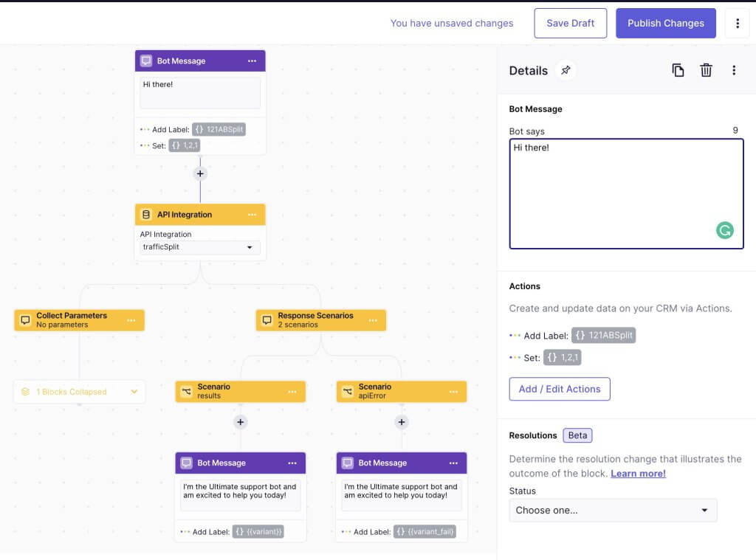This screenshot has width=756, height=560.
Task: Open the trafficSplit API integration dropdown
Action: click(x=200, y=246)
